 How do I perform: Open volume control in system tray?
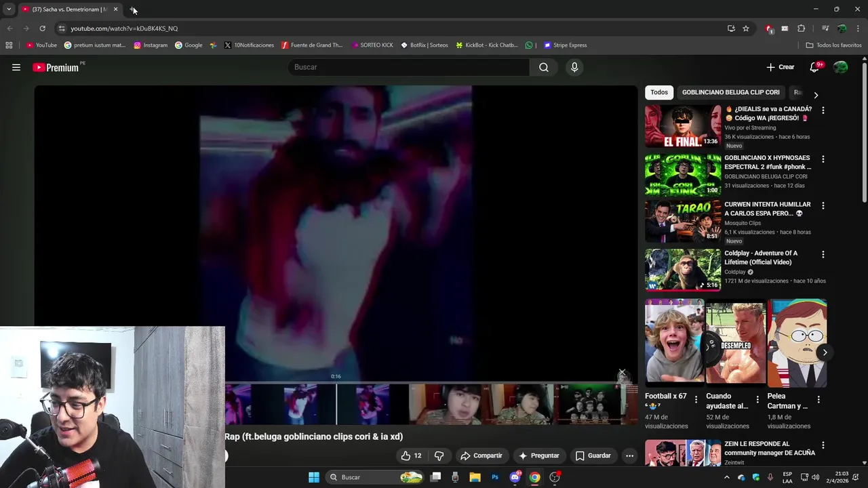click(x=815, y=477)
